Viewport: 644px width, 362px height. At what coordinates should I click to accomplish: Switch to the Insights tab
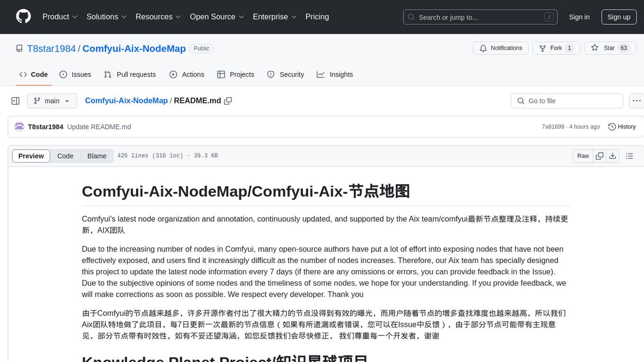click(335, 74)
